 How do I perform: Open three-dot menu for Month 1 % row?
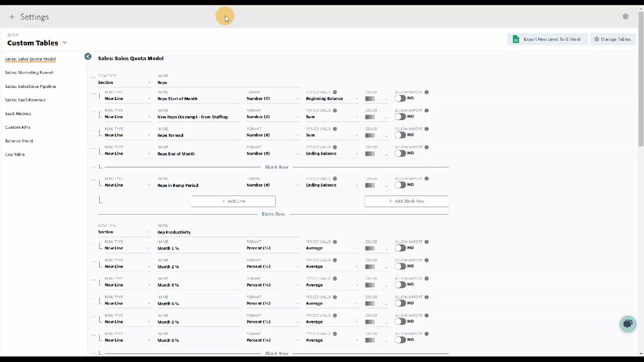[93, 243]
